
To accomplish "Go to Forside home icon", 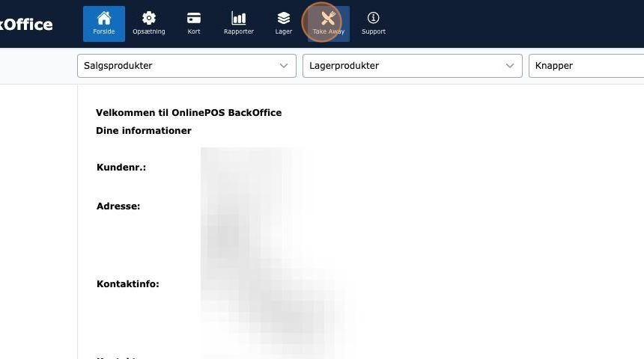I will (x=104, y=18).
